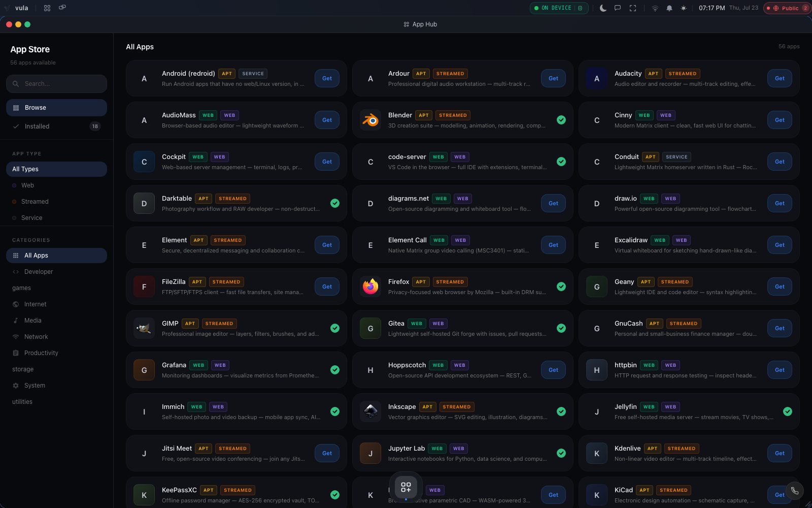
Task: Filter by All Types
Action: point(56,169)
